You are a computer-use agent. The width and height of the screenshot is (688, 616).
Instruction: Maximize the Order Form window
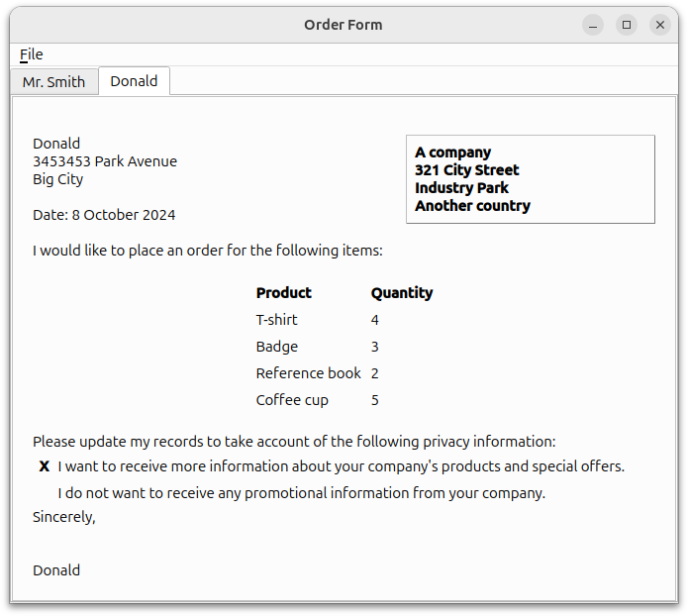[627, 25]
